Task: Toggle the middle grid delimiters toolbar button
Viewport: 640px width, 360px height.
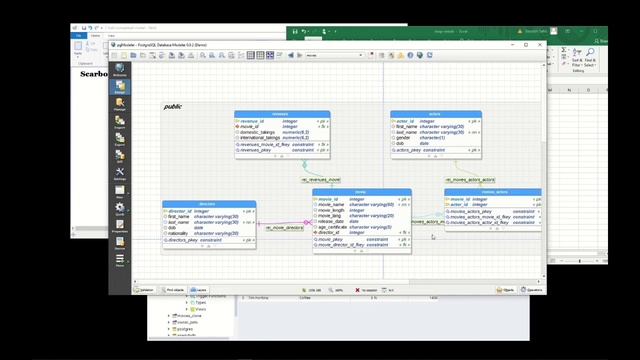Action: click(x=260, y=55)
